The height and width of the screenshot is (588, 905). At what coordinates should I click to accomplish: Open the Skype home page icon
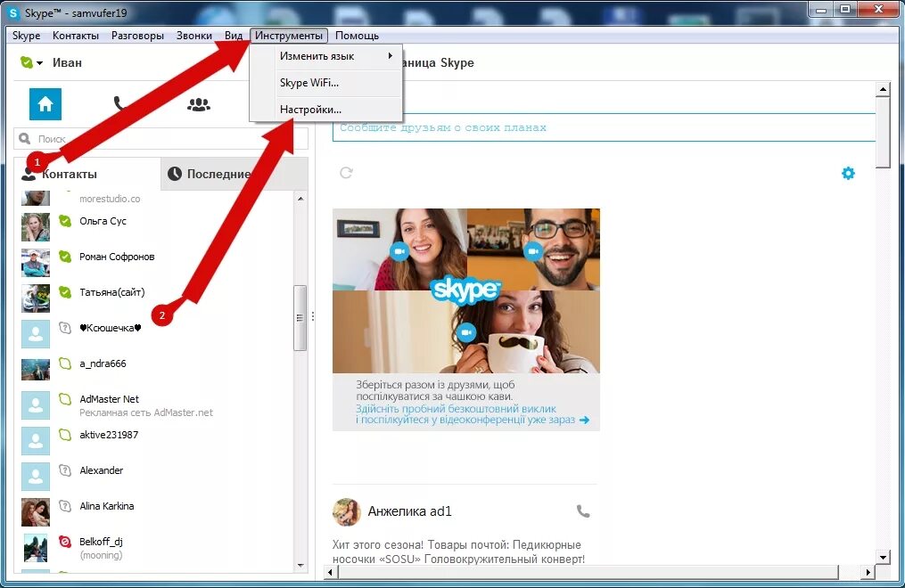pyautogui.click(x=45, y=104)
